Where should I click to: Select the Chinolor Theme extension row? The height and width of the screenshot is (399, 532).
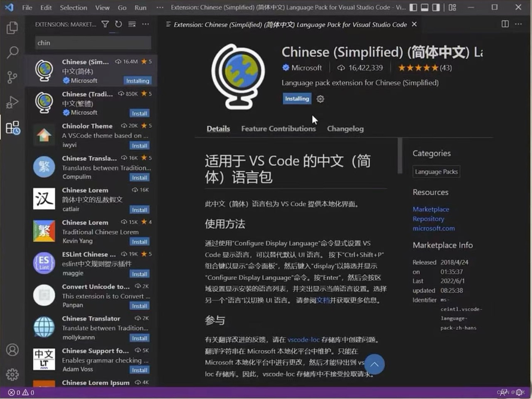[x=91, y=135]
